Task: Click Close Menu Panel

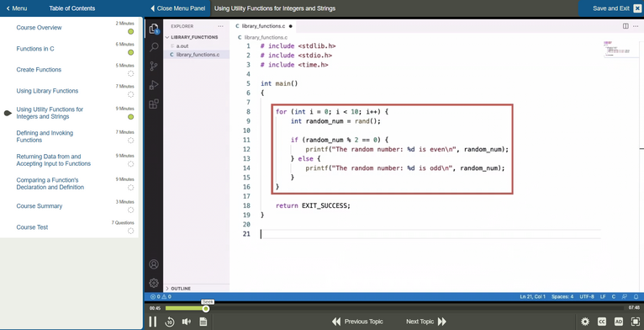Action: point(177,8)
